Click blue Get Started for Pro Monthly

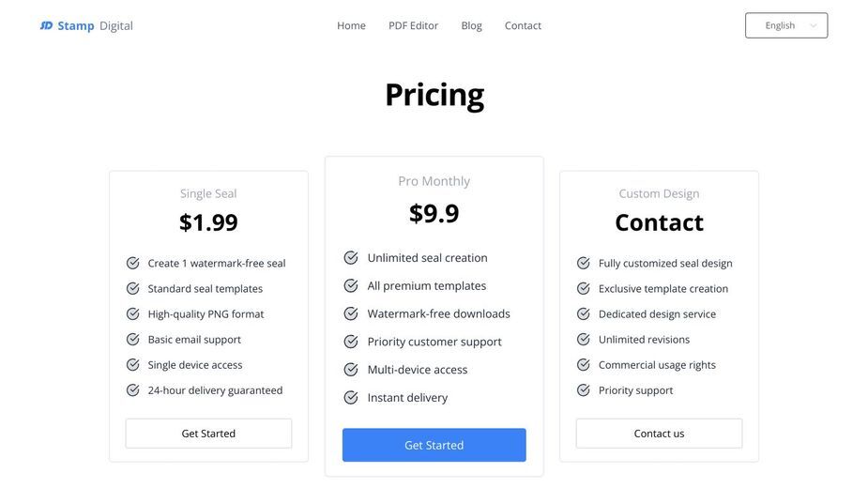point(434,445)
